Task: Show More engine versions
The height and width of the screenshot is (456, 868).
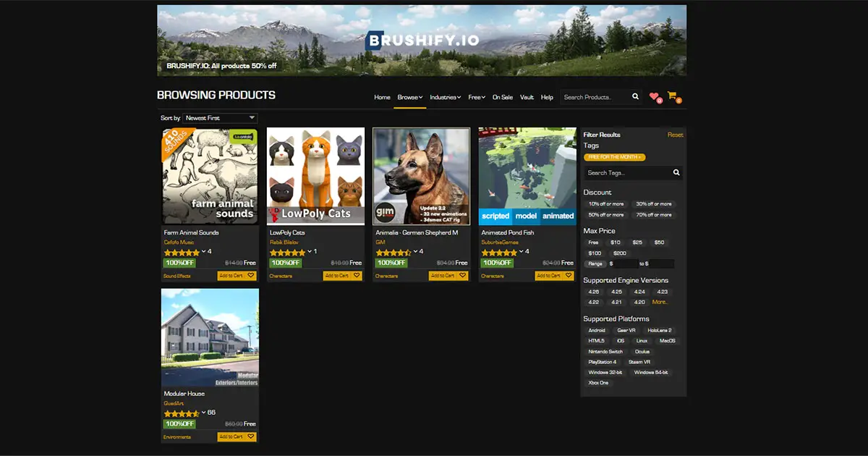Action: point(660,302)
